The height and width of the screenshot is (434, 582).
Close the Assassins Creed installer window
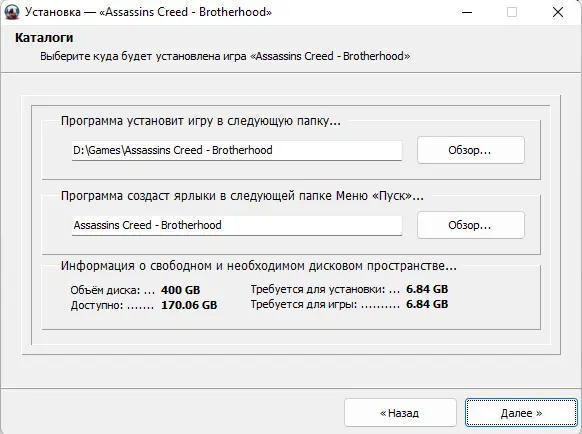tap(558, 12)
